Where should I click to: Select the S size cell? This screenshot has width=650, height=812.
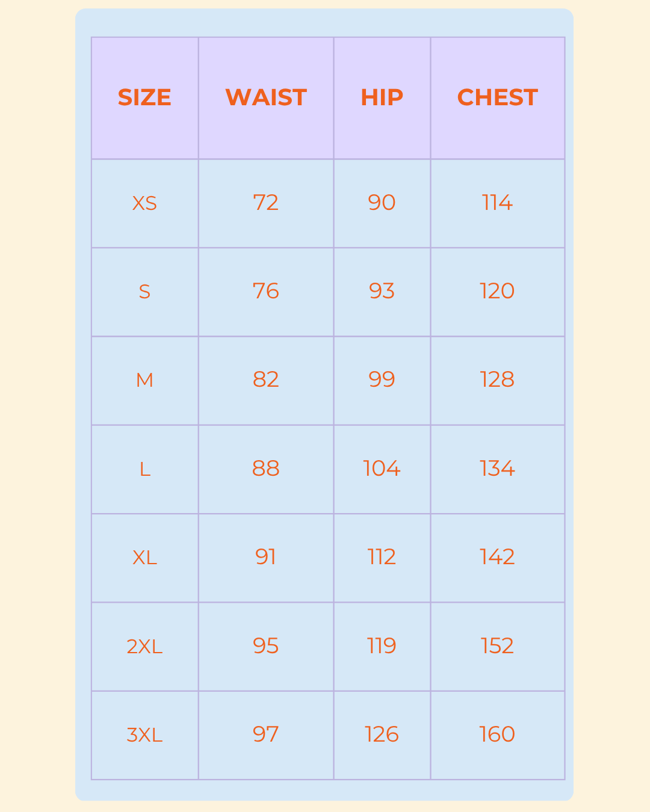point(144,292)
